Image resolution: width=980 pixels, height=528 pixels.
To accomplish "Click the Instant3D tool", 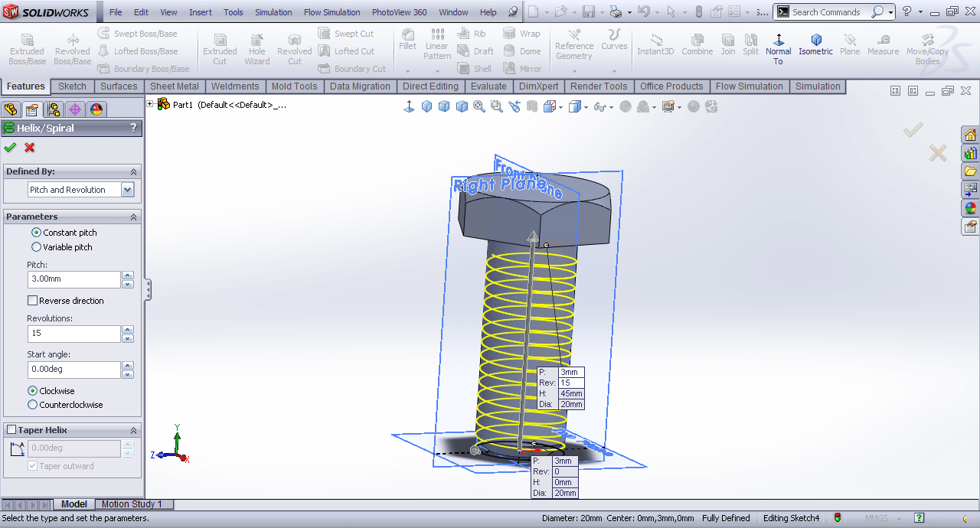I will tap(655, 44).
